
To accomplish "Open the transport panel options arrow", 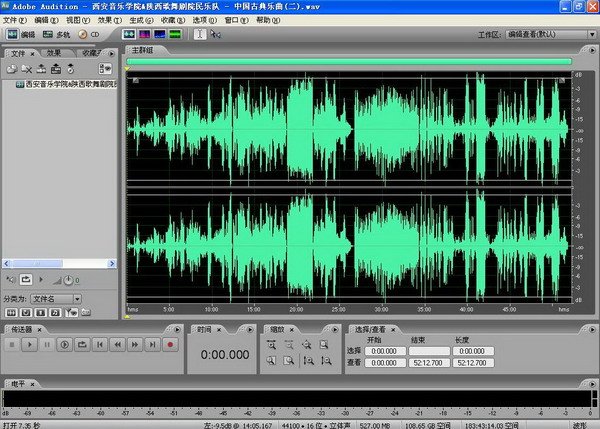I will pyautogui.click(x=177, y=328).
